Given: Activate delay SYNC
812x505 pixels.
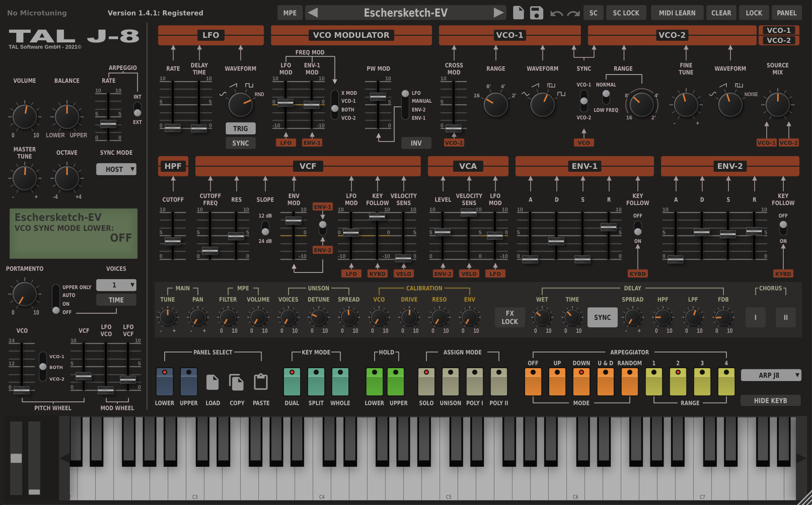Looking at the screenshot, I should coord(602,317).
